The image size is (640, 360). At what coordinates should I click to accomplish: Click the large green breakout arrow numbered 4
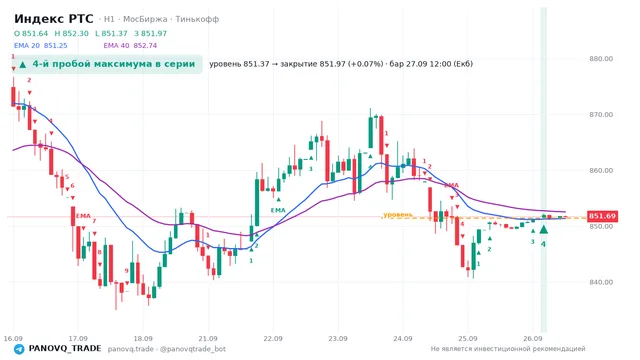coord(543,230)
